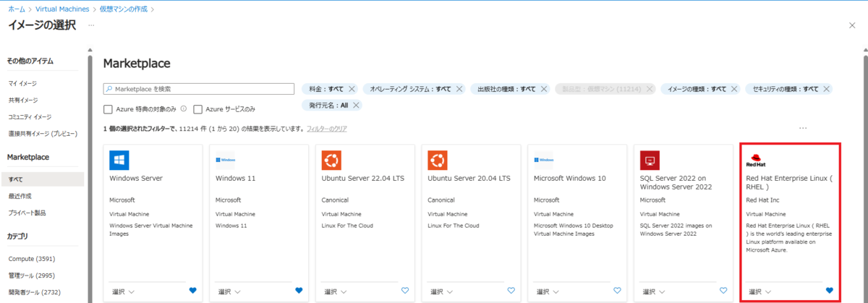Click the Red Hat logo icon

click(756, 160)
